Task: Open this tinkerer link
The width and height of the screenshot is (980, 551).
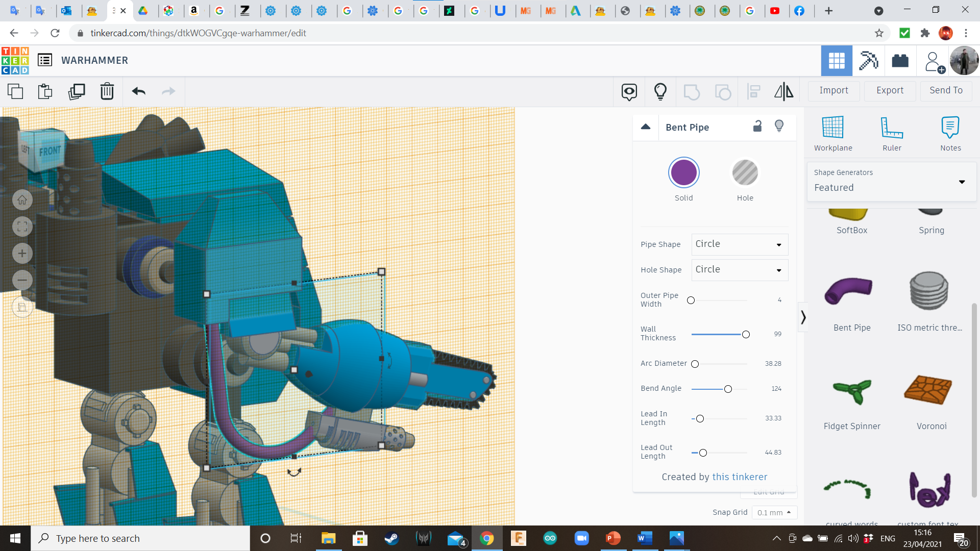Action: point(740,477)
